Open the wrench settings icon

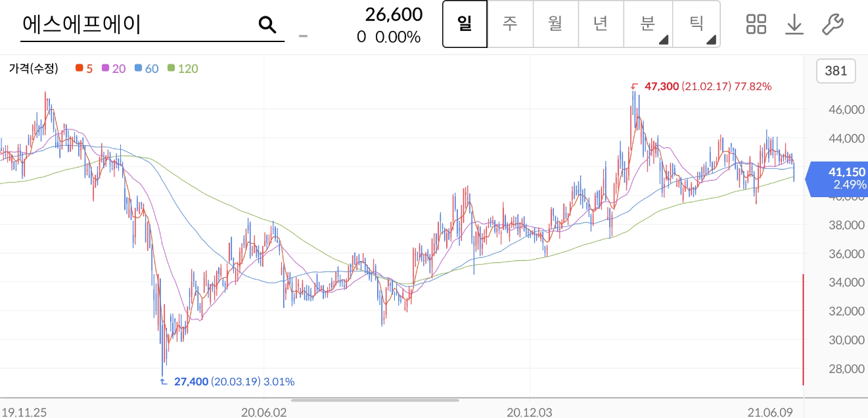coord(833,24)
